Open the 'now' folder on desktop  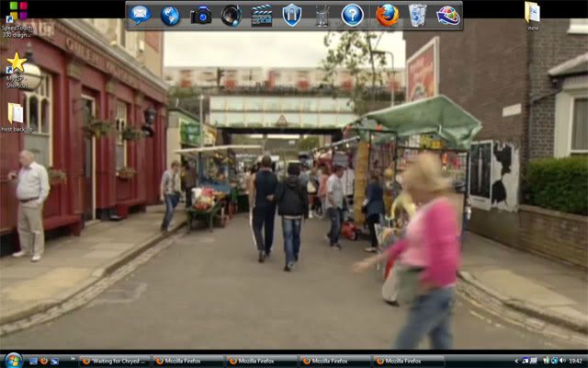coord(532,13)
